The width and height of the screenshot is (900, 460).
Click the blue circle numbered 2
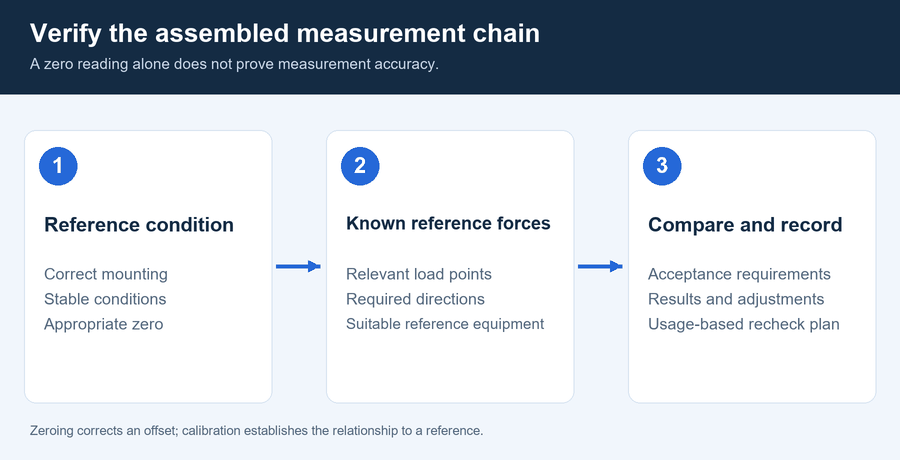tap(360, 166)
